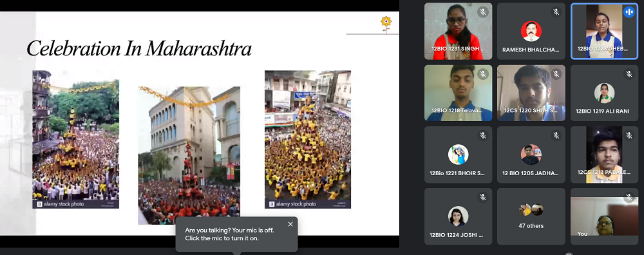The image size is (644, 255).
Task: Select your own video tile
Action: (x=604, y=216)
